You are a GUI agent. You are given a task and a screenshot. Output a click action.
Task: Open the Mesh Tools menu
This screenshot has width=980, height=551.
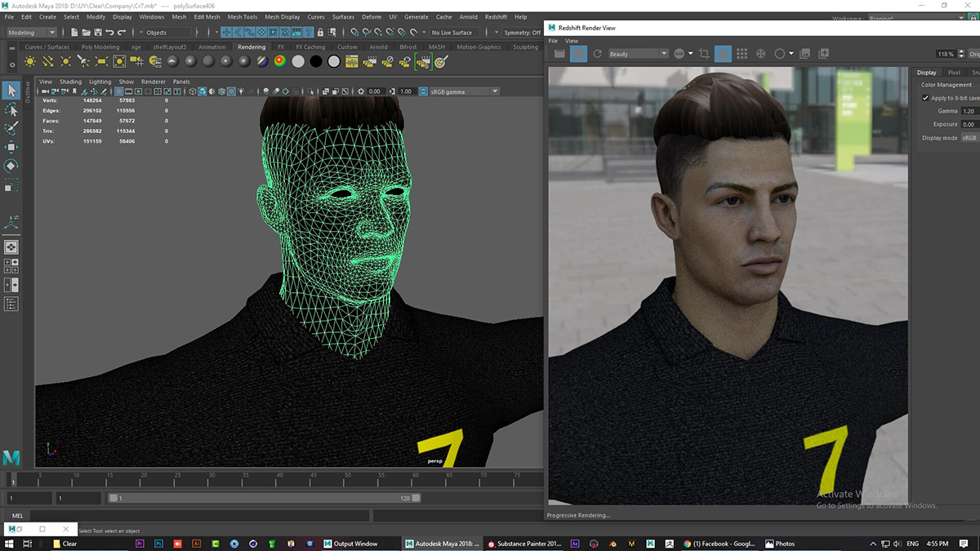pyautogui.click(x=242, y=16)
